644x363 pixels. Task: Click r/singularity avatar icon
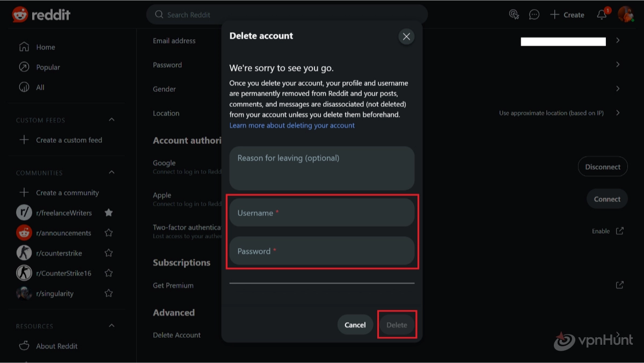click(24, 293)
